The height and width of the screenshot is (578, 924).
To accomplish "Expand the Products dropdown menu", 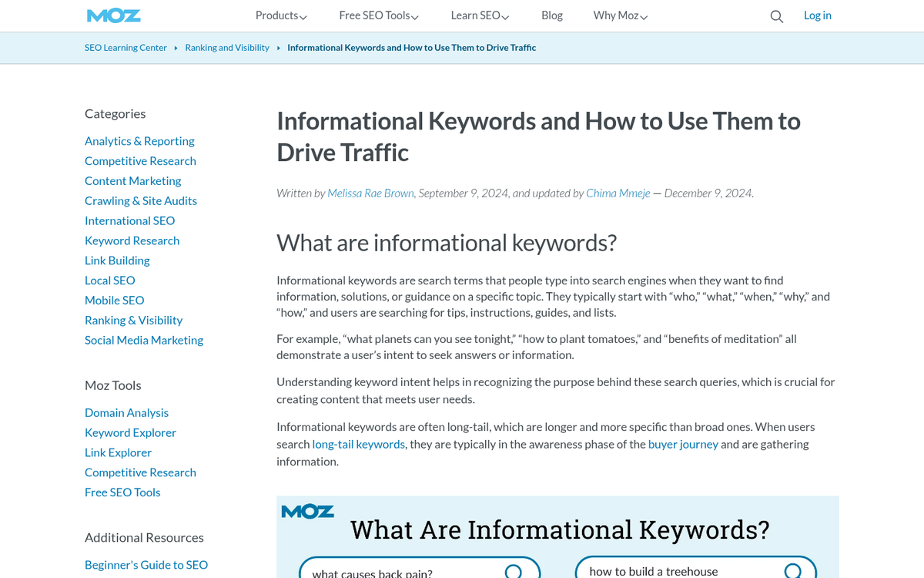I will [280, 15].
